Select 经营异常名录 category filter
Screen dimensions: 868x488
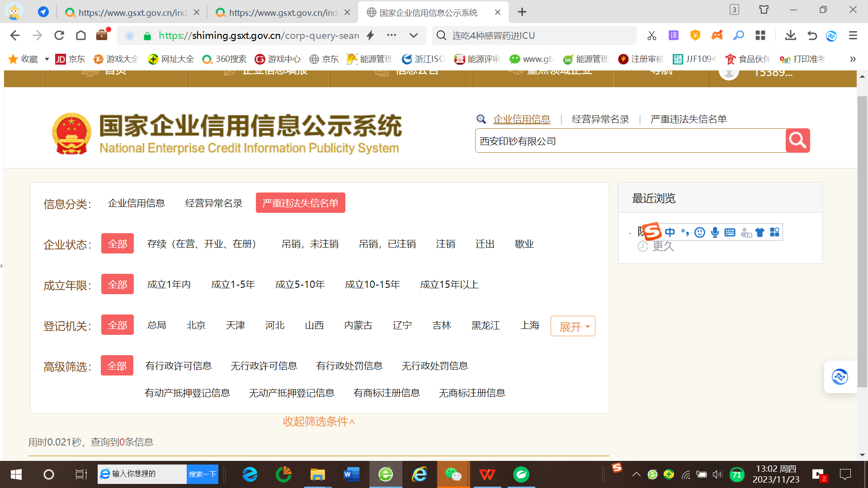(214, 203)
